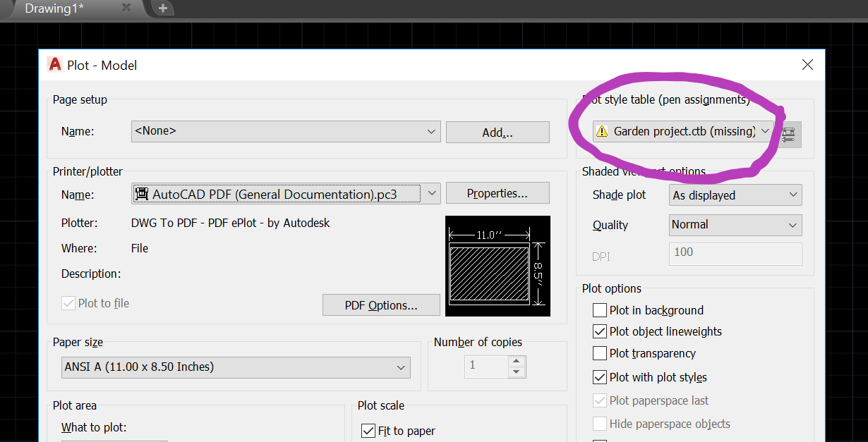The image size is (868, 442).
Task: Switch to the Drawing1* tab
Action: (54, 8)
